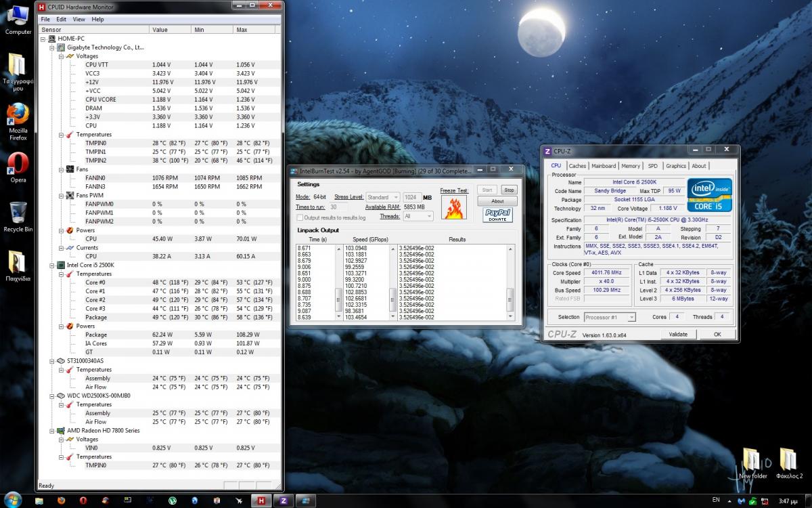Launch Opera from the desktop icon
The width and height of the screenshot is (812, 508).
(18, 167)
